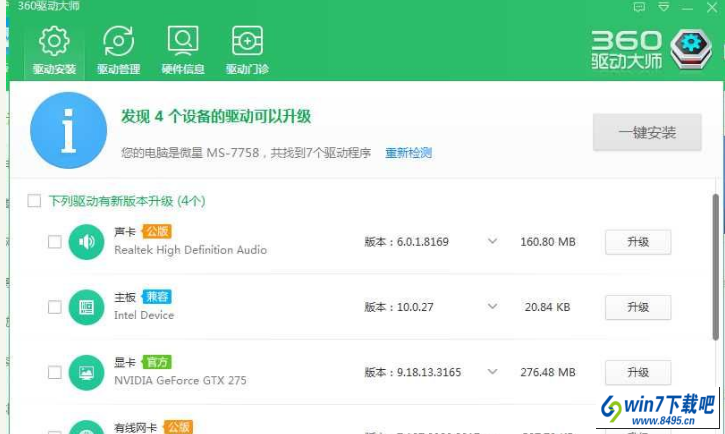Image resolution: width=725 pixels, height=434 pixels.
Task: Check the 声卡 Realtek driver checkbox
Action: pyautogui.click(x=55, y=242)
